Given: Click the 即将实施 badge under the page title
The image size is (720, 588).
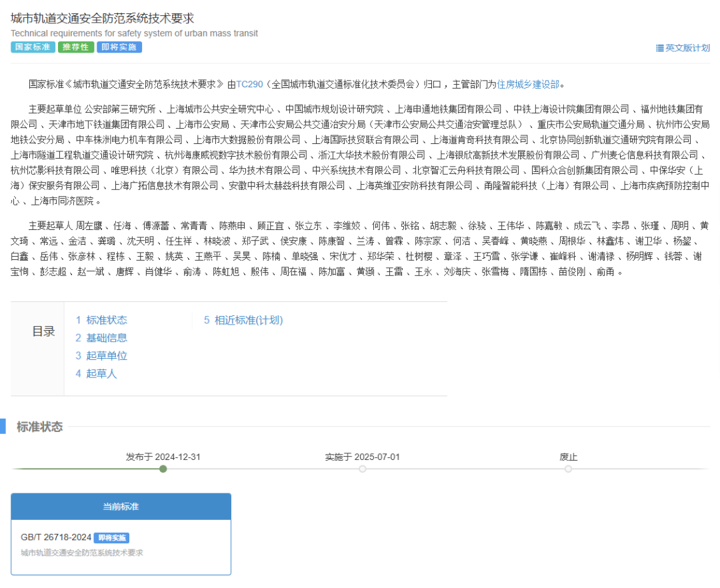Looking at the screenshot, I should click(119, 47).
